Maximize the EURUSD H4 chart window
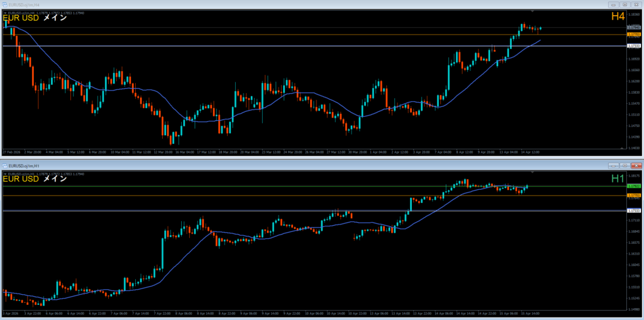This screenshot has width=644, height=320. [625, 4]
